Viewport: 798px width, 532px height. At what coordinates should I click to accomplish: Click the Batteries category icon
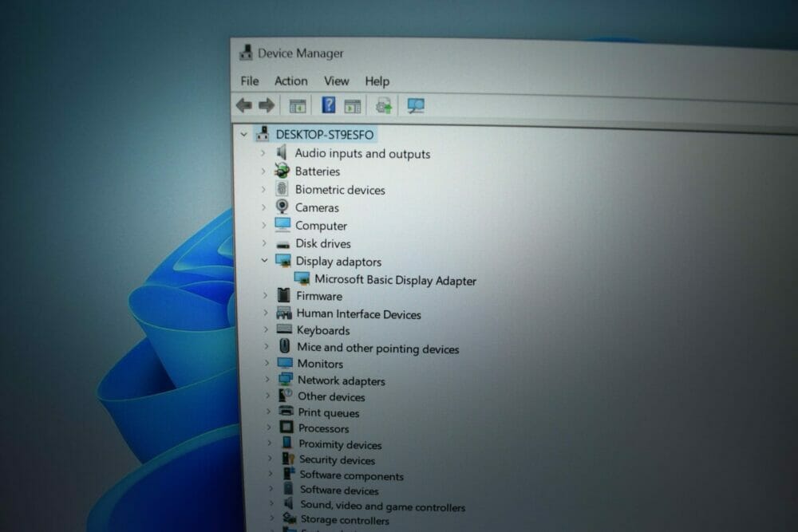[282, 171]
